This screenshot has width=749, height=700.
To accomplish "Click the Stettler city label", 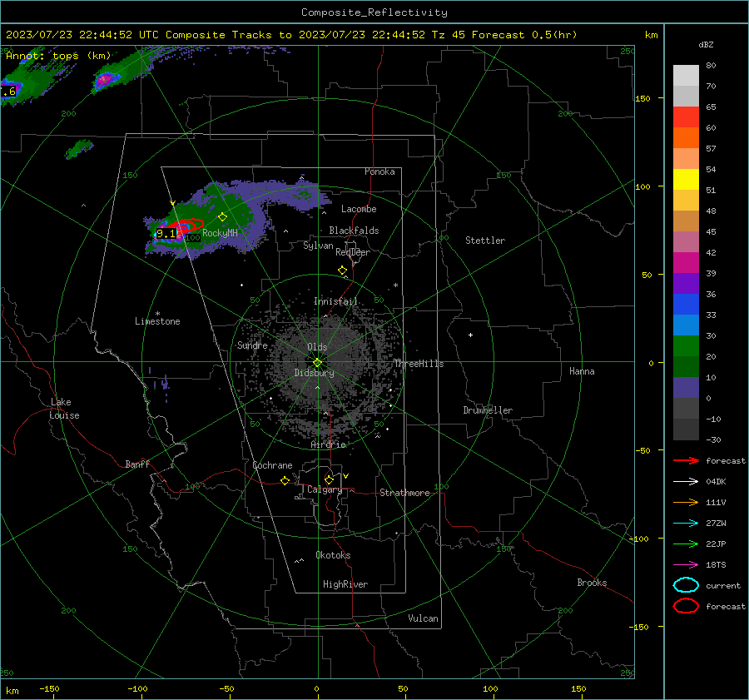I will 485,241.
